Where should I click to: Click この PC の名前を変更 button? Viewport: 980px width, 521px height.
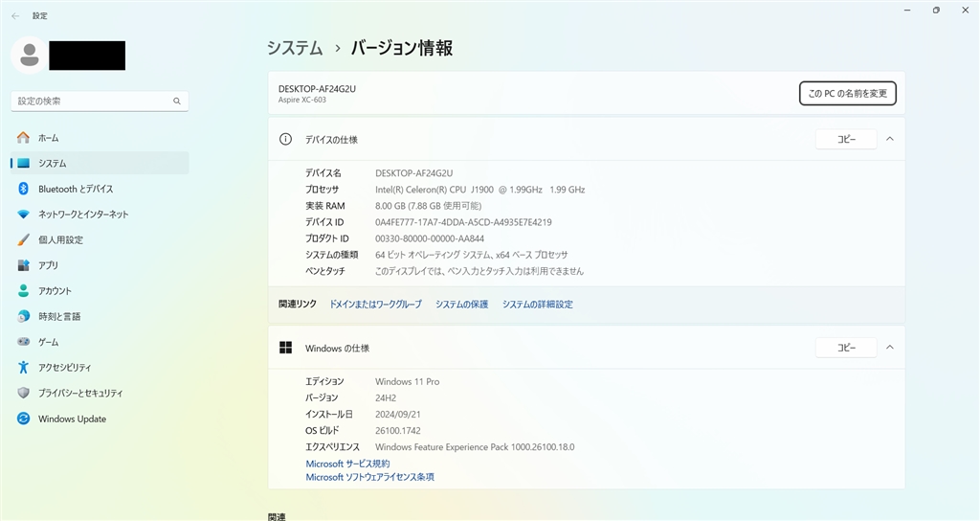pyautogui.click(x=848, y=93)
